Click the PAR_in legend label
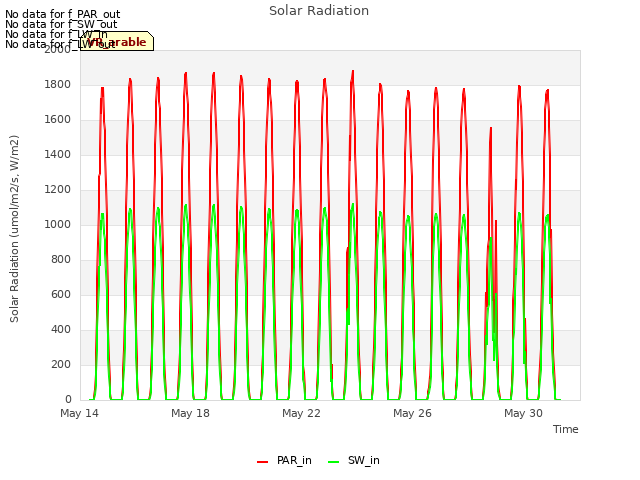This screenshot has height=480, width=640. coord(294,460)
